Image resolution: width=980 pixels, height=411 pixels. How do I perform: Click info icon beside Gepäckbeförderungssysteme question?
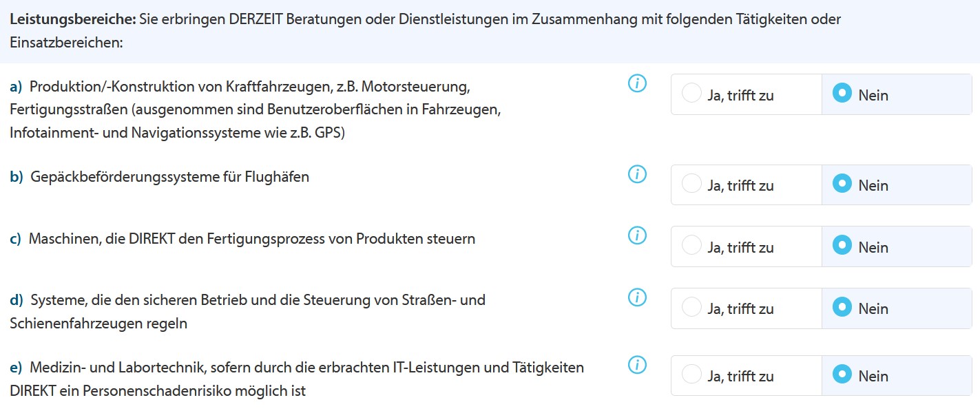point(638,175)
